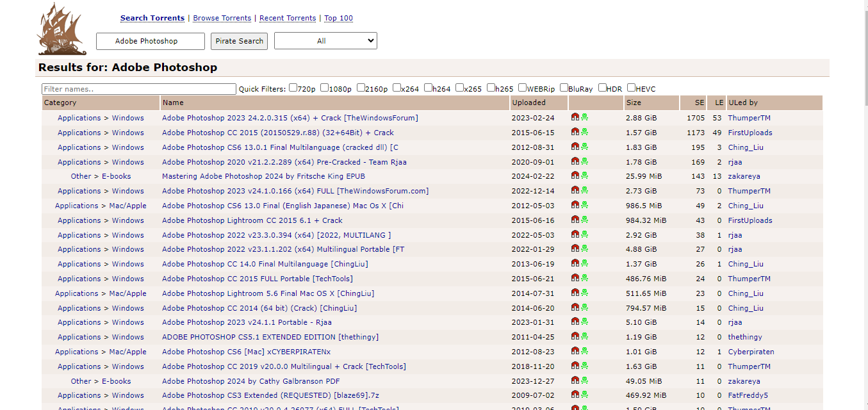Open uploader zakareya on the EPUB row
This screenshot has height=410, width=868.
coord(744,176)
